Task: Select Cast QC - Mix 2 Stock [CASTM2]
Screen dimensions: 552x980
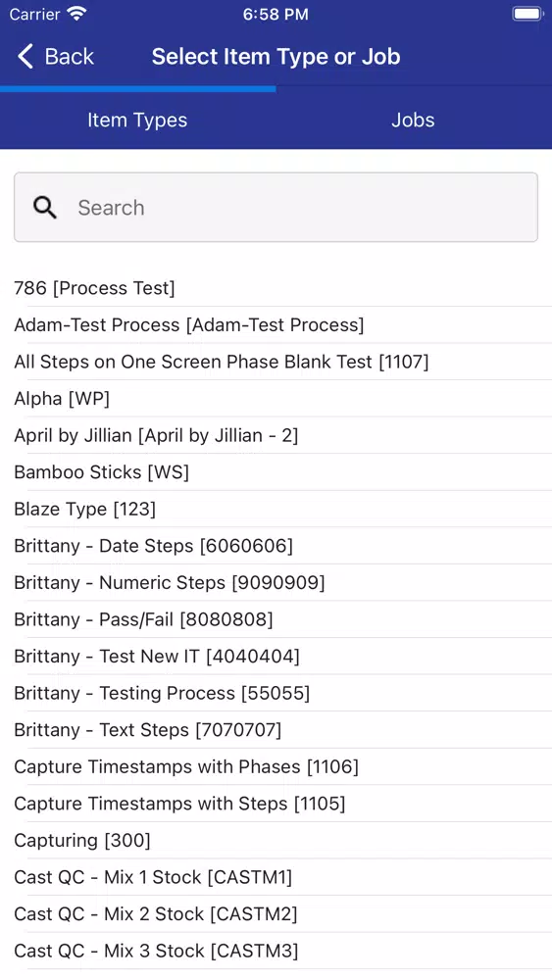Action: coord(276,915)
